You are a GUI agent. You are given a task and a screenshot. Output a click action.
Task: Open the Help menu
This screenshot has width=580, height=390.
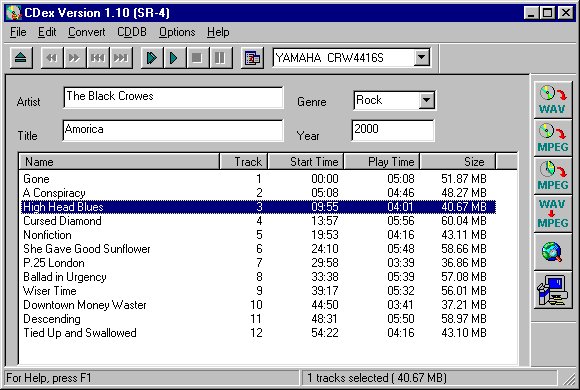click(218, 32)
